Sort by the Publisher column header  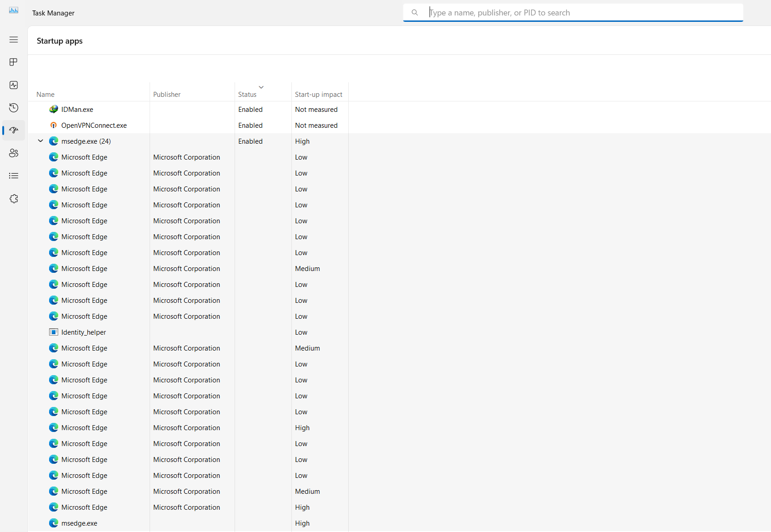click(167, 94)
